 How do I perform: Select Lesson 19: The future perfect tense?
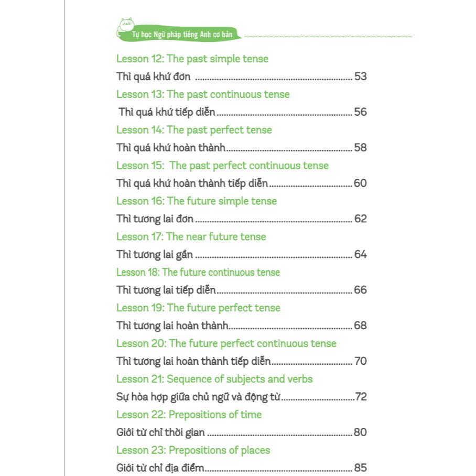click(x=198, y=308)
